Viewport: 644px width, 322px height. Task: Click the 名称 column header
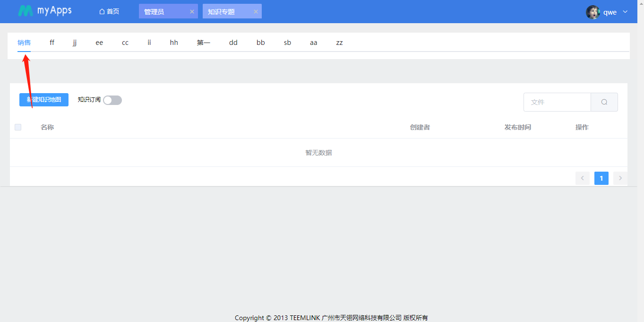tap(47, 127)
